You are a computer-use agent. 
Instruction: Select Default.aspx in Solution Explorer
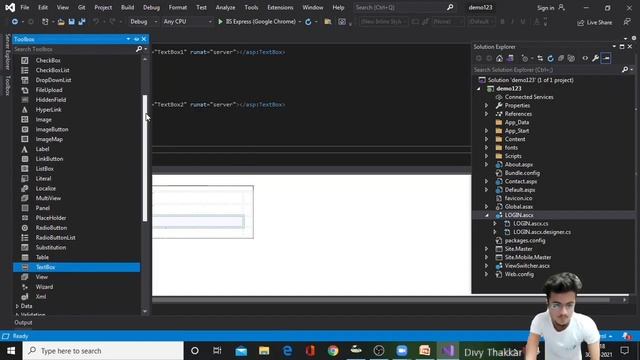tap(520, 190)
